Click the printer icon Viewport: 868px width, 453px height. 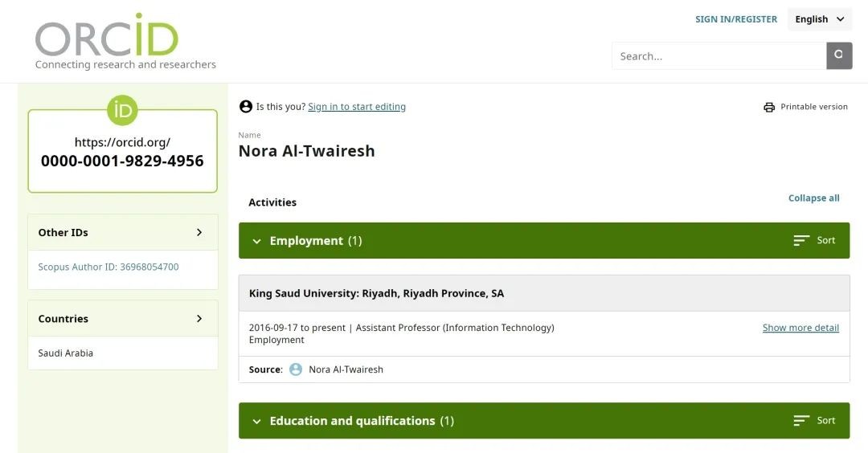(769, 107)
